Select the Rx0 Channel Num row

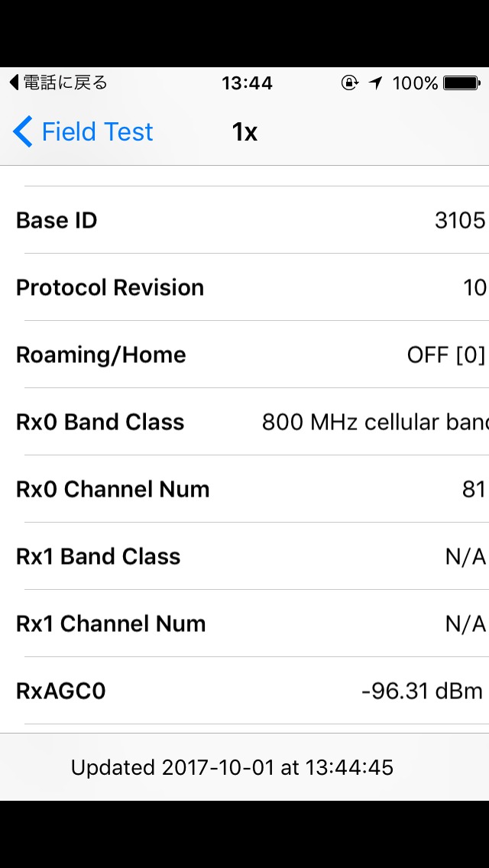pyautogui.click(x=244, y=489)
